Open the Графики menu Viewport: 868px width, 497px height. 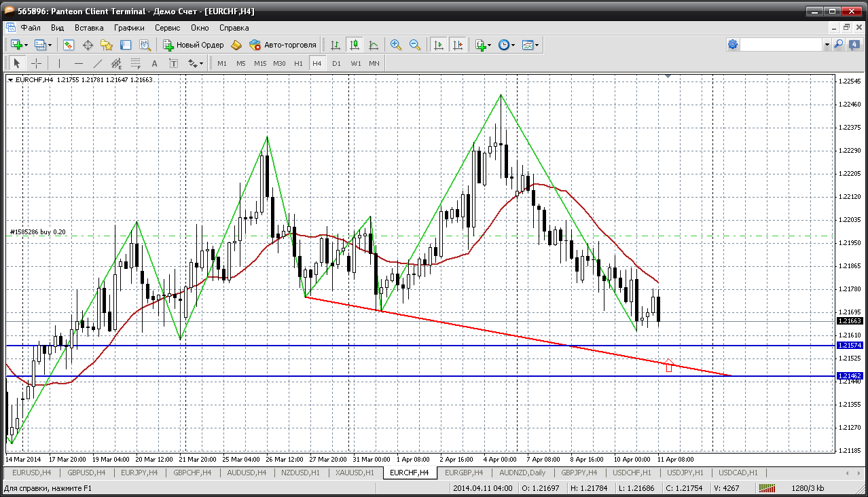(129, 28)
